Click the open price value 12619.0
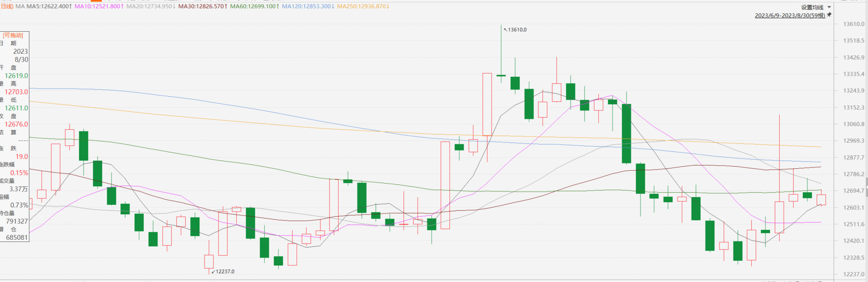 click(17, 75)
